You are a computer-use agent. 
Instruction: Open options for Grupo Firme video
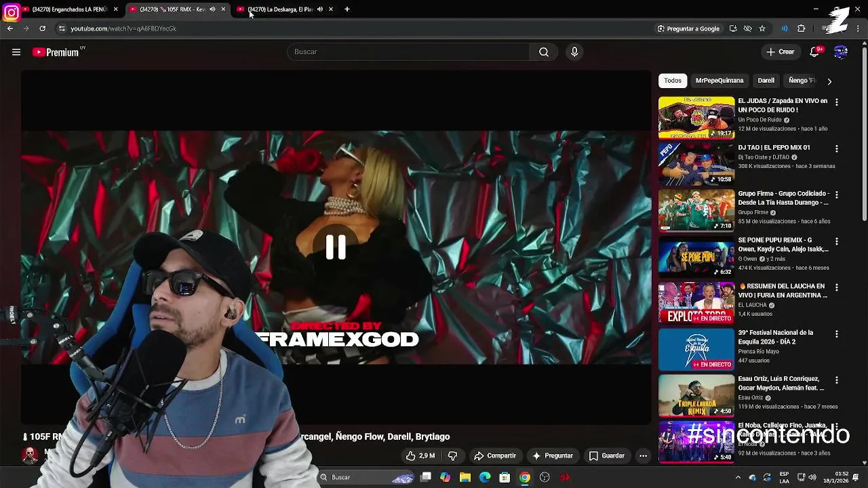click(836, 195)
